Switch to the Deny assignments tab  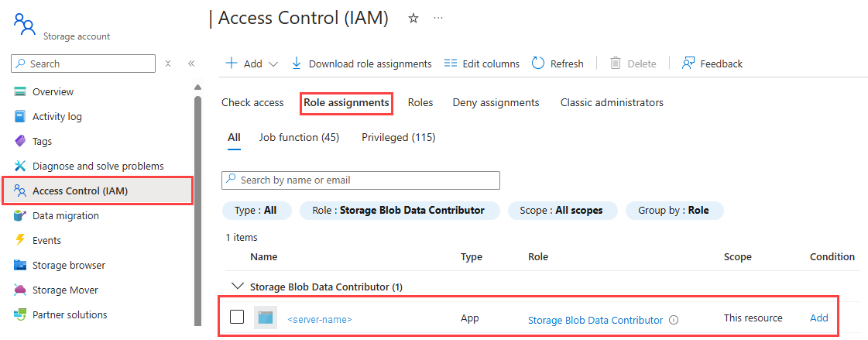click(x=496, y=102)
